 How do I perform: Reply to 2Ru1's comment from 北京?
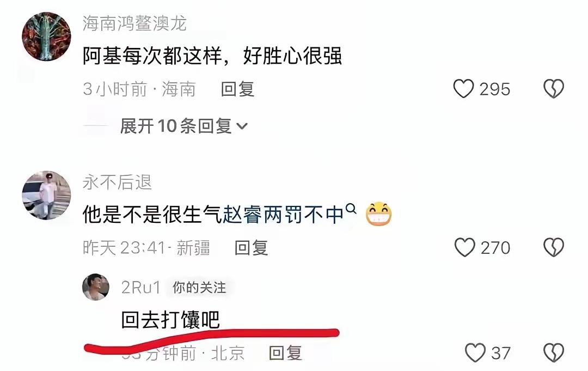pyautogui.click(x=285, y=352)
